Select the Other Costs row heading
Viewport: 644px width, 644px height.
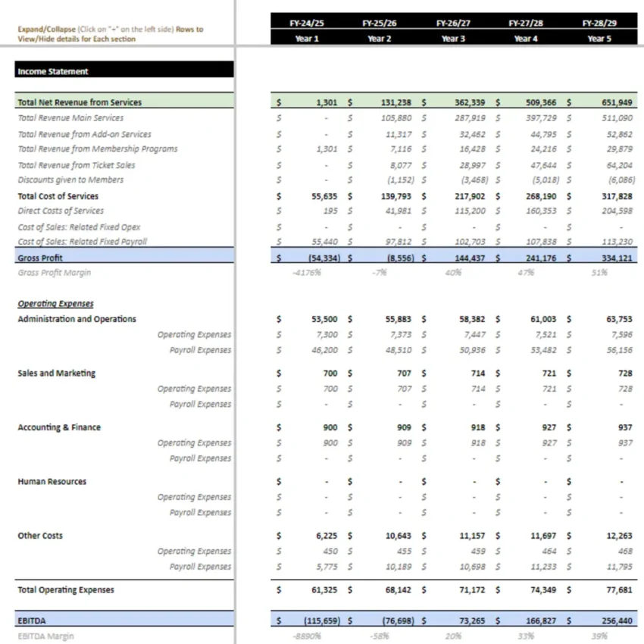(40, 535)
